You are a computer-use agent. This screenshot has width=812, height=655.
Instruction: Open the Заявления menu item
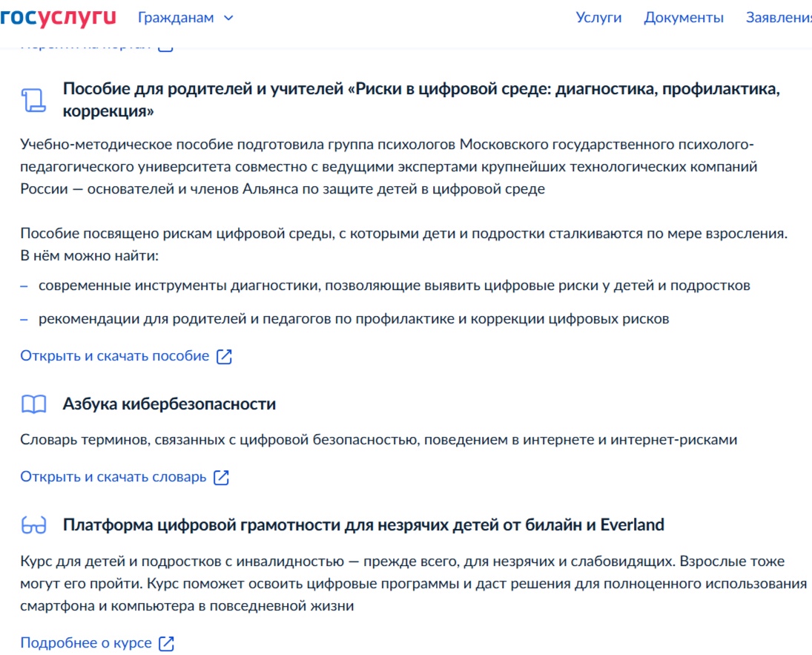(779, 18)
